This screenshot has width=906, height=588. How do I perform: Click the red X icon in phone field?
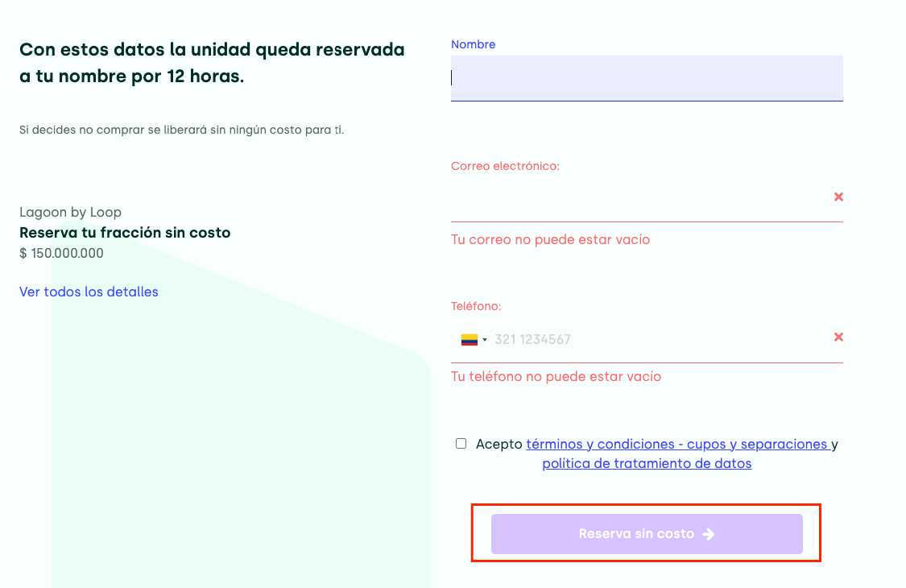(x=838, y=337)
